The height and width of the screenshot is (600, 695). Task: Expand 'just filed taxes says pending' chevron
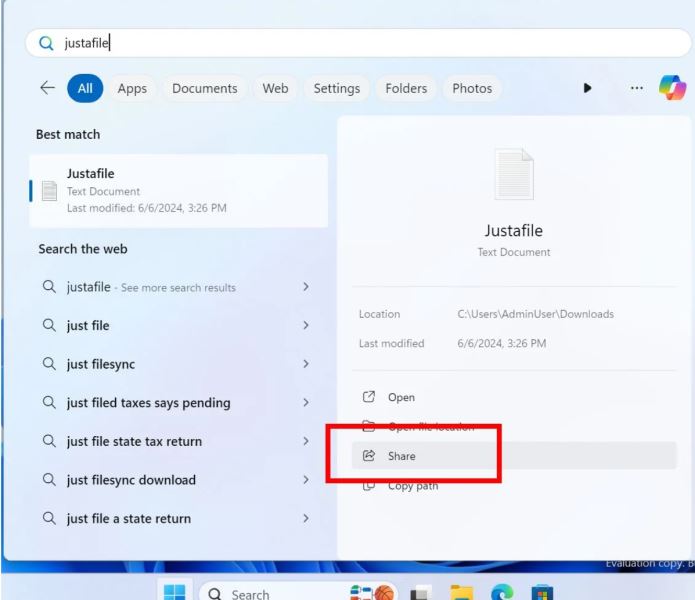pos(306,402)
